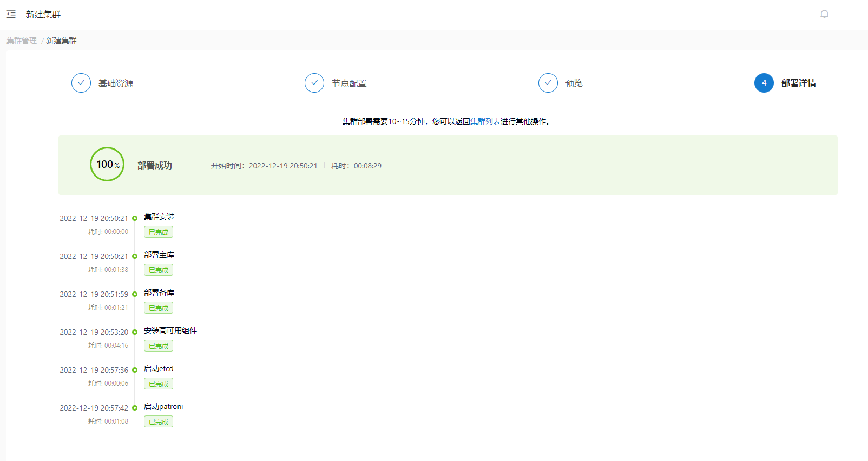
Task: Click the 预览 step checkmark circle
Action: [x=548, y=83]
